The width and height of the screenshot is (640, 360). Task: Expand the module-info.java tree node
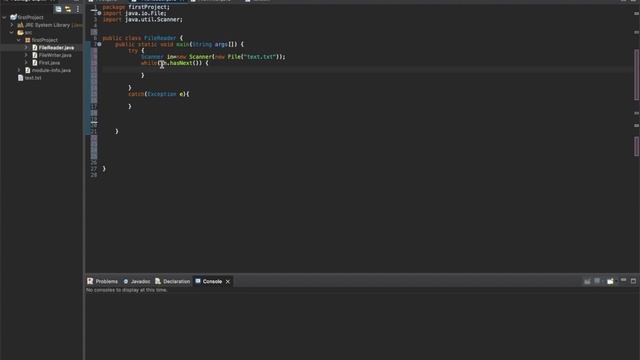pyautogui.click(x=19, y=70)
